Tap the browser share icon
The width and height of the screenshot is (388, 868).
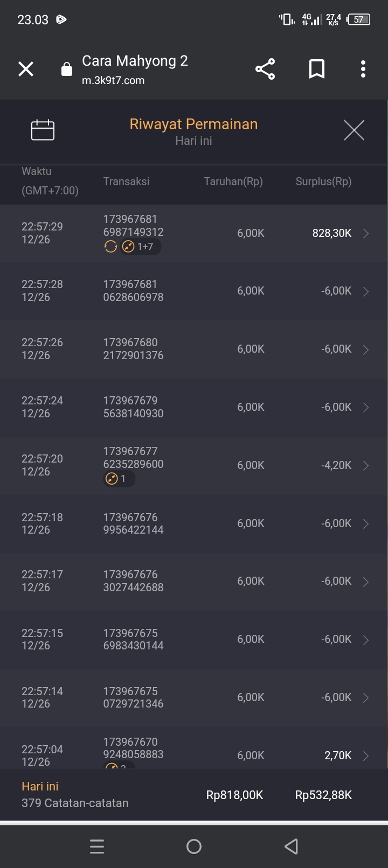(x=265, y=69)
